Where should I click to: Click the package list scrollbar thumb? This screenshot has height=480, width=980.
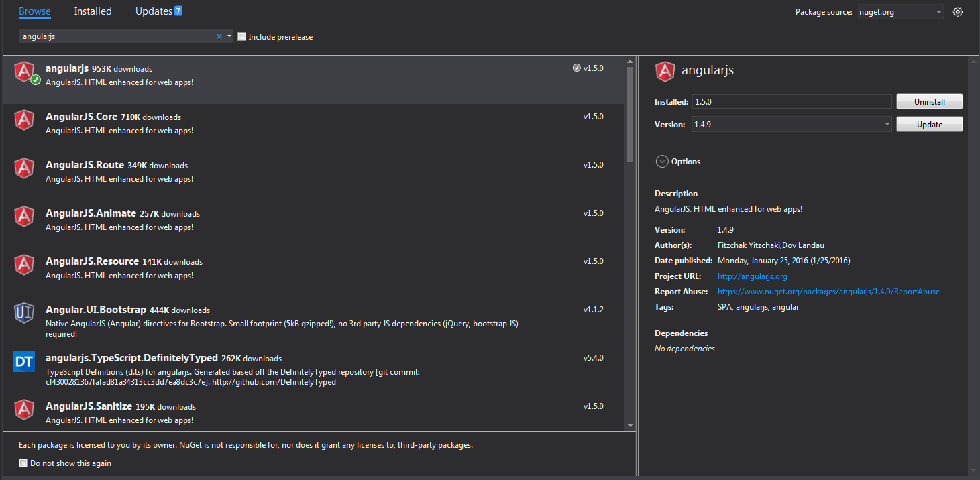pyautogui.click(x=630, y=115)
